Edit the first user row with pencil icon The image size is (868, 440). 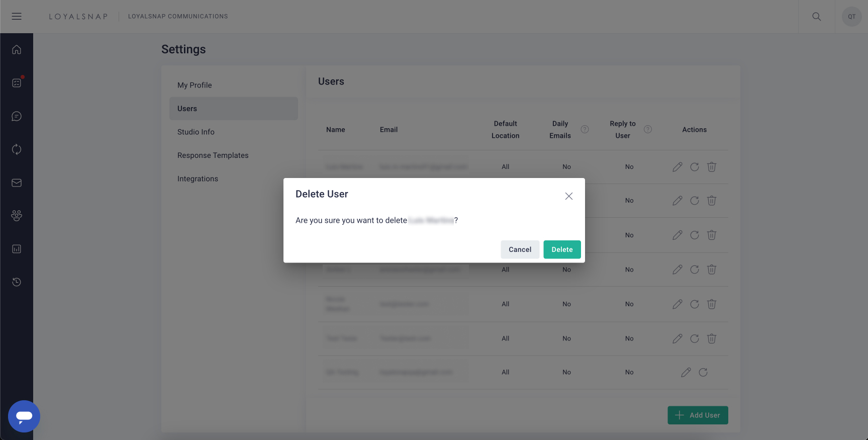678,167
